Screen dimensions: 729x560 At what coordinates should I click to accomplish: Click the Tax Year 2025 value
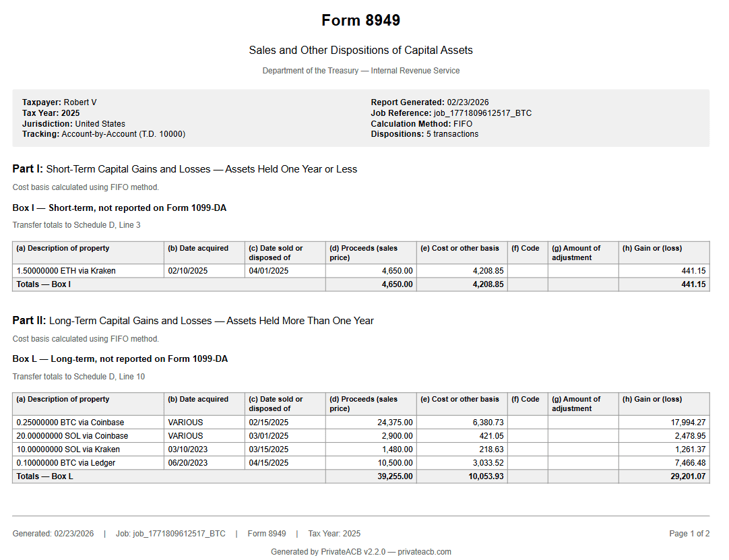69,113
